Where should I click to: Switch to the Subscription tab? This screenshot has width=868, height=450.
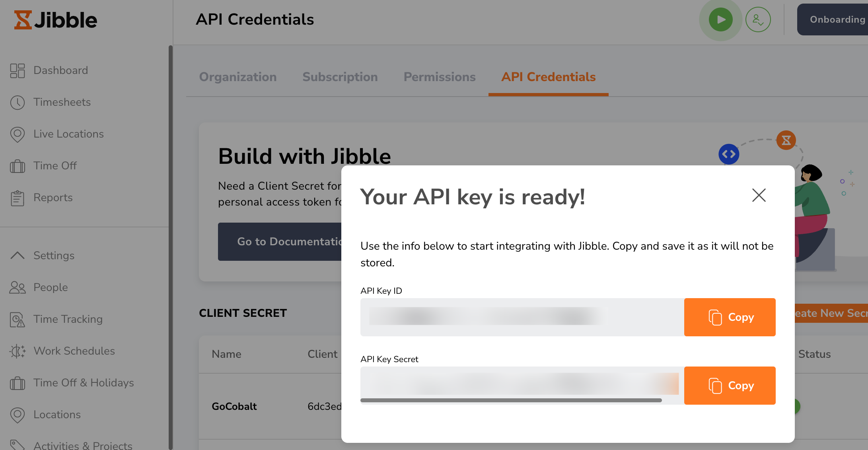coord(340,77)
